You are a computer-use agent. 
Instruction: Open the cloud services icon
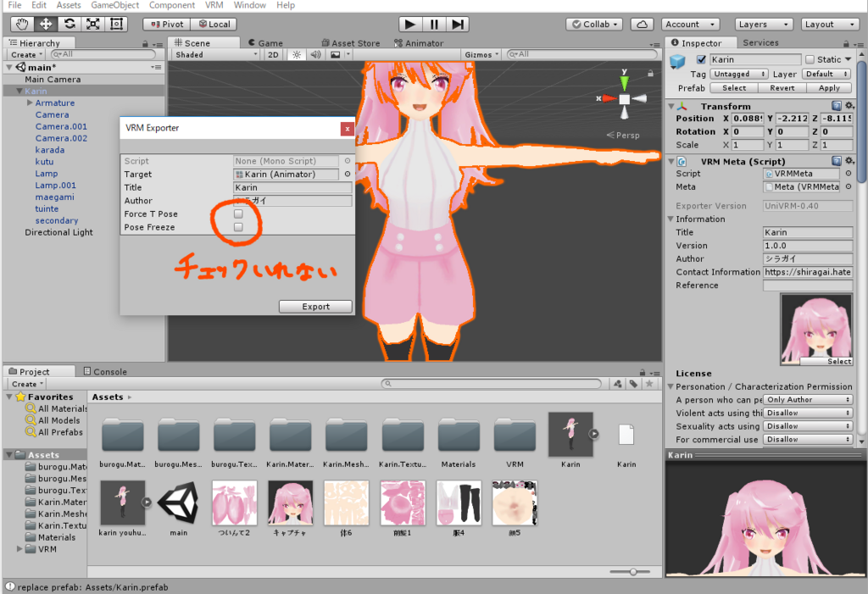(643, 25)
